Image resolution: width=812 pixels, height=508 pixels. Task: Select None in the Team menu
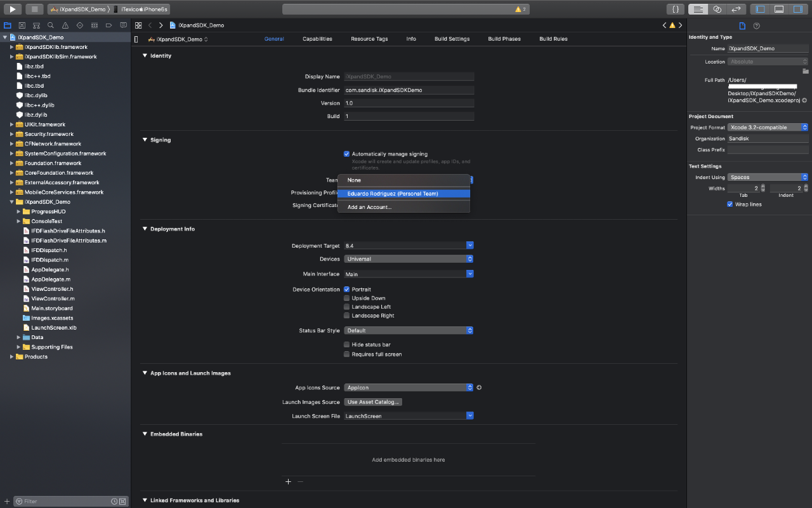pos(404,180)
